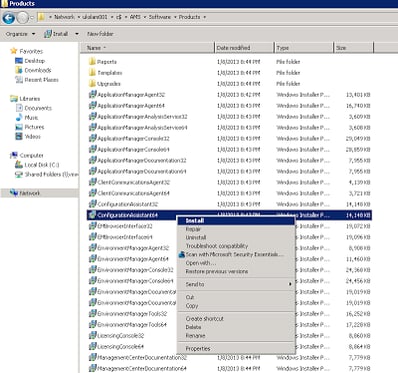Click the Reports folder icon
Image resolution: width=398 pixels, height=373 pixels.
[x=92, y=62]
